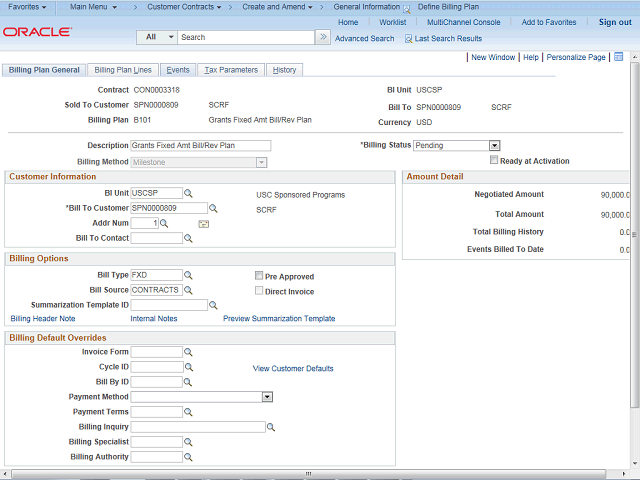Viewport: 640px width, 480px height.
Task: Open the Bill To Customer lookup icon
Action: coord(212,208)
